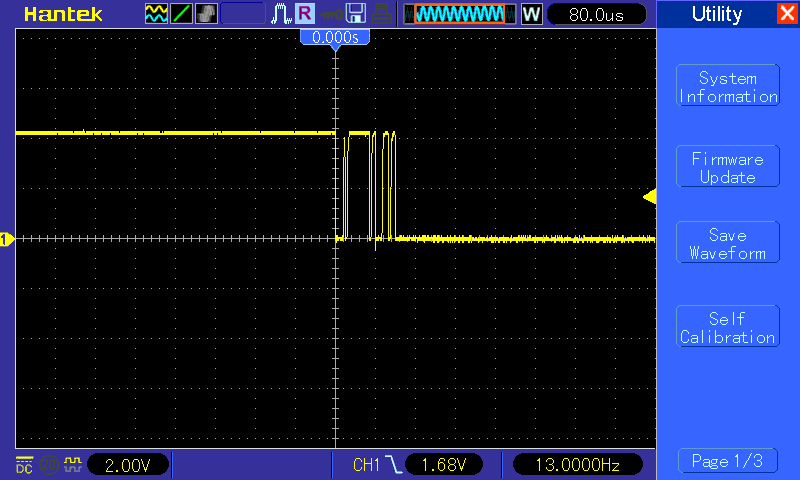The width and height of the screenshot is (800, 480).
Task: Click the gray persistence waveform icon
Action: click(206, 14)
